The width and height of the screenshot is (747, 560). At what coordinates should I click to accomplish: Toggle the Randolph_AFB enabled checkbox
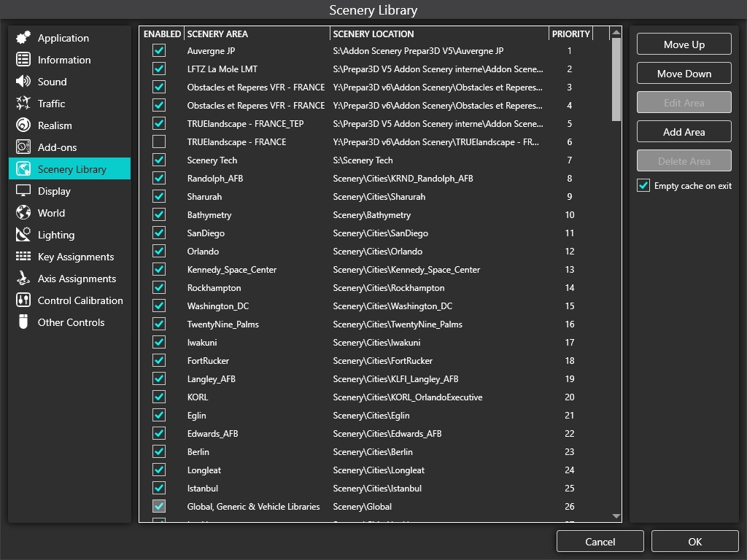[x=159, y=178]
